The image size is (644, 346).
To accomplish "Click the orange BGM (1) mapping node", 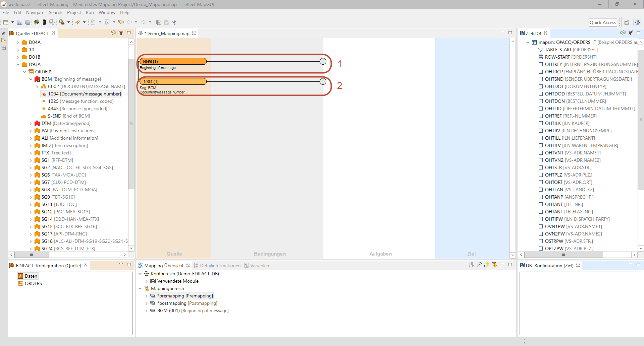I will click(x=173, y=61).
